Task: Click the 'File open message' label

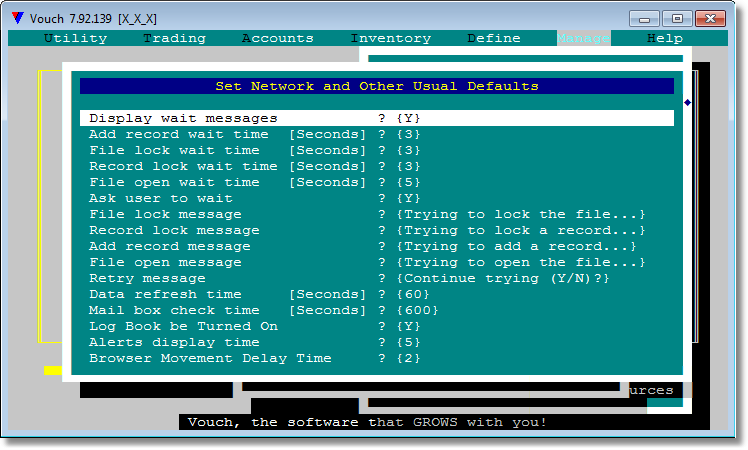Action: tap(165, 262)
